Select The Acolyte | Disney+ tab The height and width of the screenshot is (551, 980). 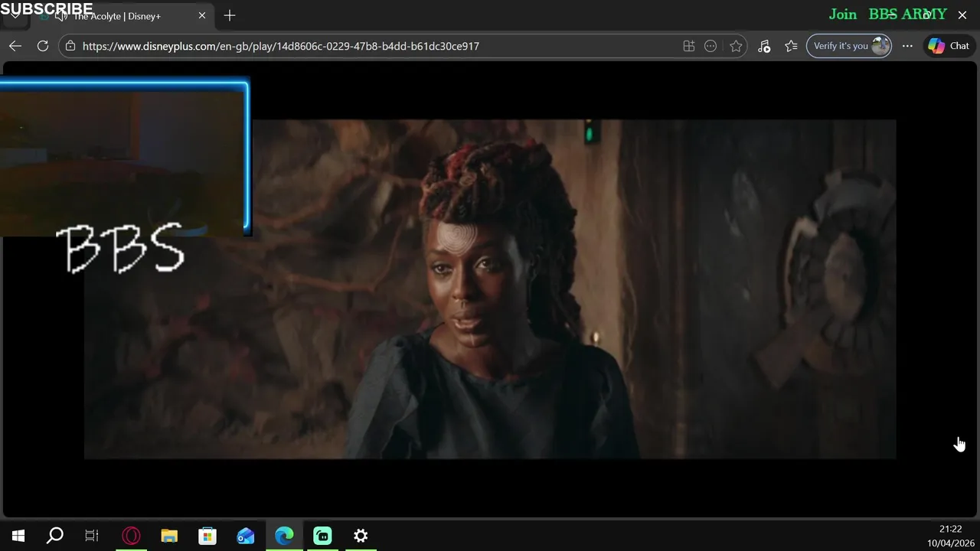[x=116, y=16]
